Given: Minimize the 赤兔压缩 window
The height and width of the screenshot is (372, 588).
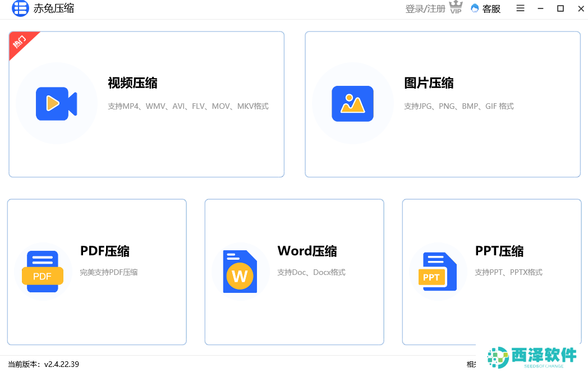Looking at the screenshot, I should [540, 8].
